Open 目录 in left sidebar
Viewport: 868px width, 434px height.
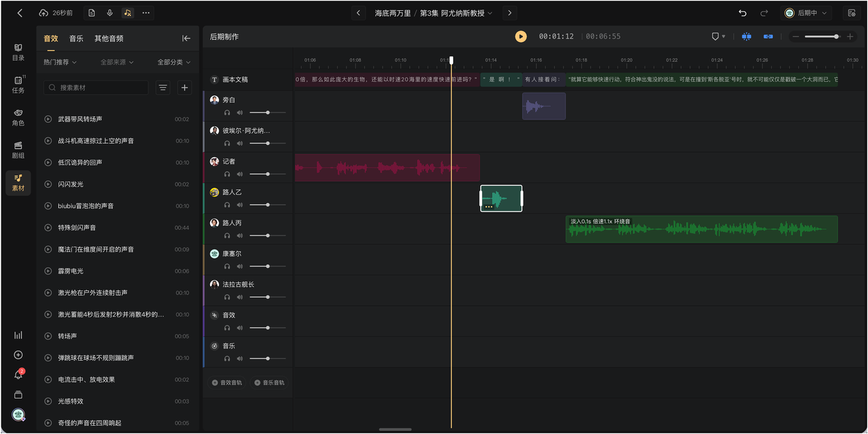(18, 52)
